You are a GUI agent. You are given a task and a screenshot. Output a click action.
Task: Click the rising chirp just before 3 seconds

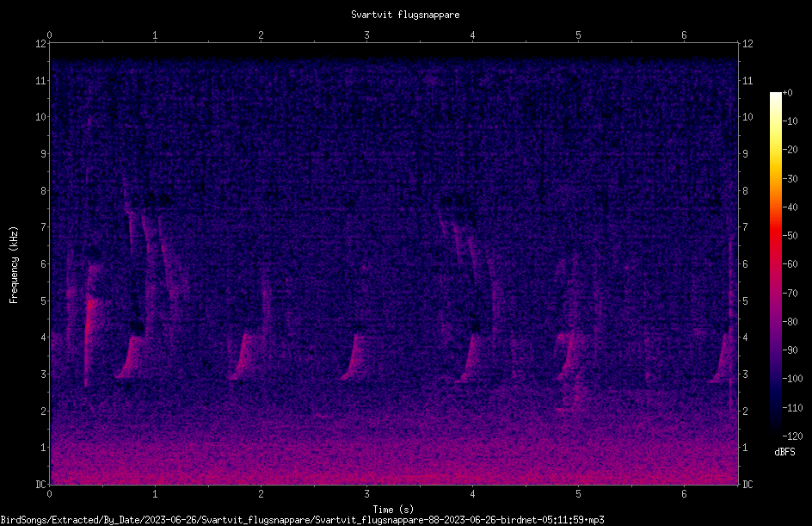353,357
